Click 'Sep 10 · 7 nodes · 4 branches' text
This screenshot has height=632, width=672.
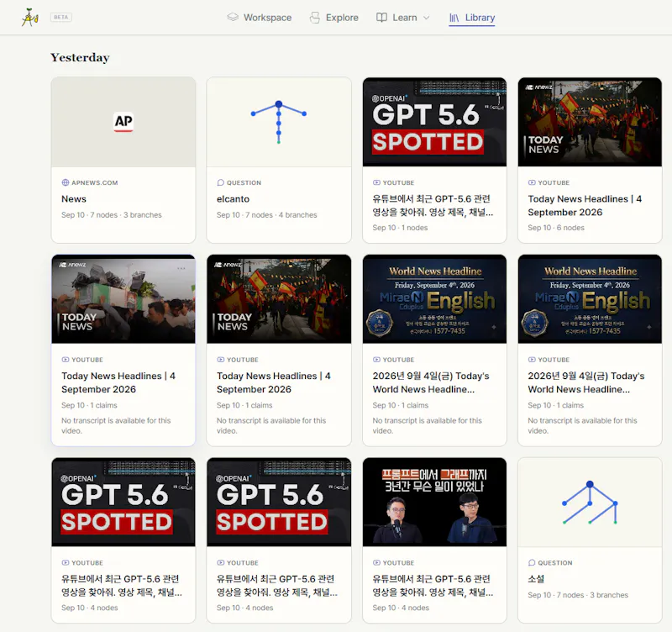point(266,215)
